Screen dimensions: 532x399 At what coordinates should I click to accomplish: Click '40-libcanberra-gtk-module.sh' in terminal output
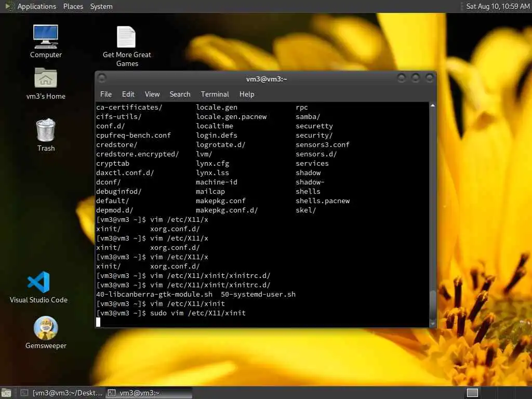point(154,295)
